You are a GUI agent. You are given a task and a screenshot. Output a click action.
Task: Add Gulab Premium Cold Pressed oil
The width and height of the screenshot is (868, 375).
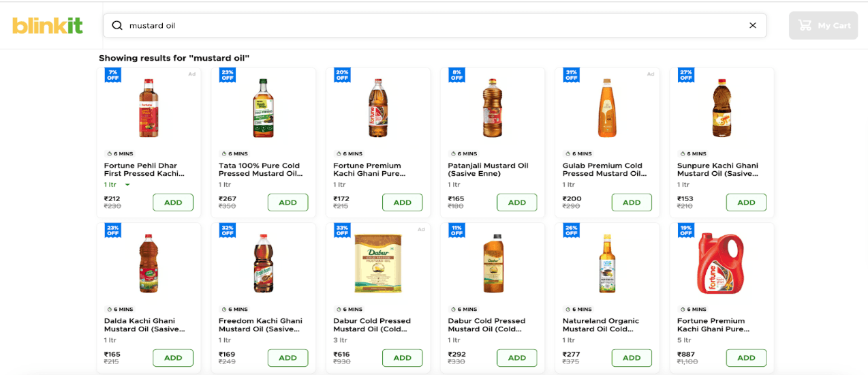[x=632, y=202]
